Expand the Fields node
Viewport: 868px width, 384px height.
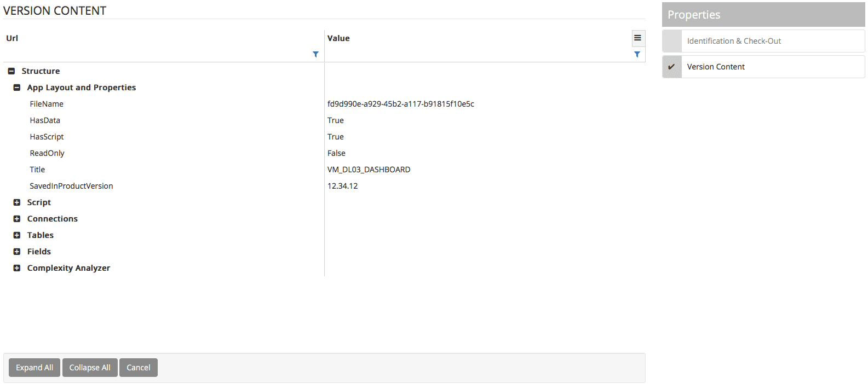pyautogui.click(x=17, y=252)
